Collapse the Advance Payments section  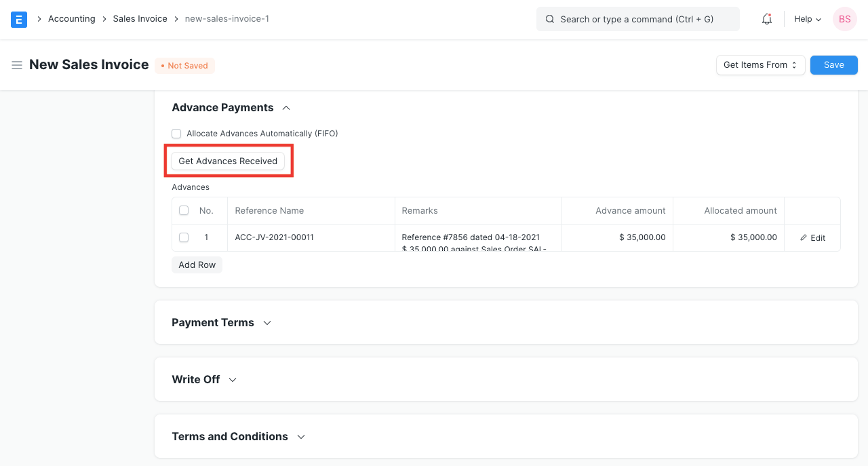285,107
